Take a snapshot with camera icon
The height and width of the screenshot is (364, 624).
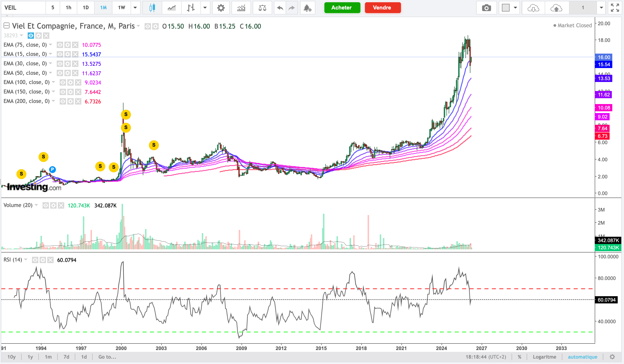point(486,8)
